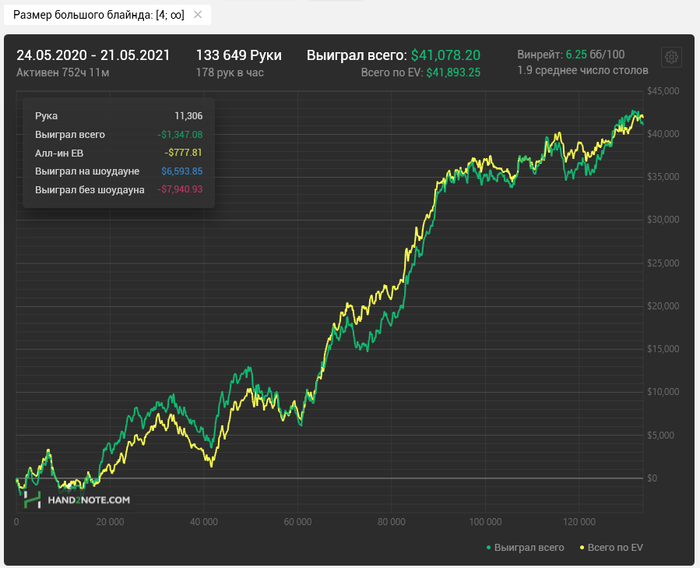
Task: Close the big blind size filter tab
Action: [197, 15]
